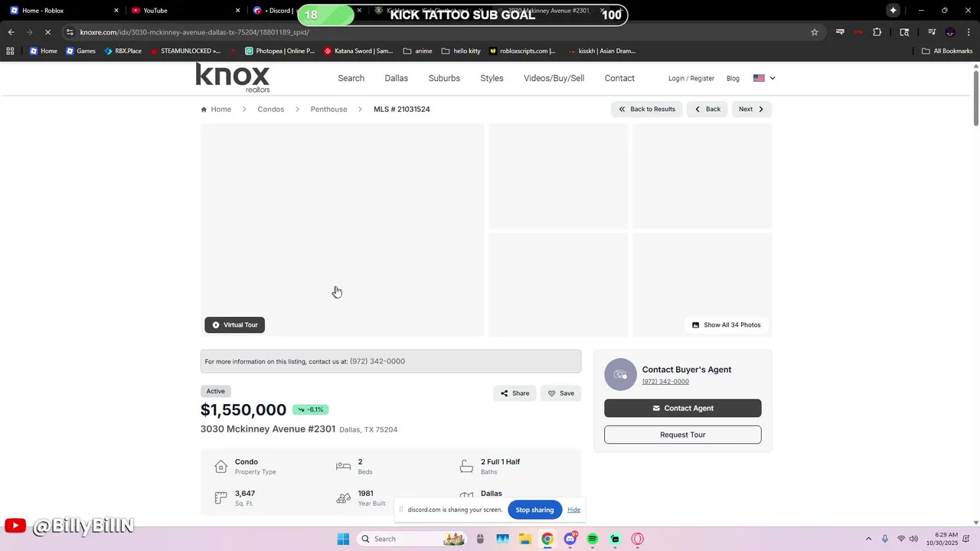Open the Styles menu item
Image resolution: width=980 pixels, height=551 pixels.
coord(492,78)
